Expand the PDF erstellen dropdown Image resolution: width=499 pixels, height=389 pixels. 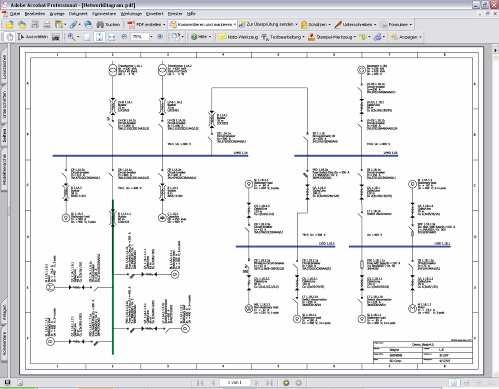pyautogui.click(x=164, y=25)
